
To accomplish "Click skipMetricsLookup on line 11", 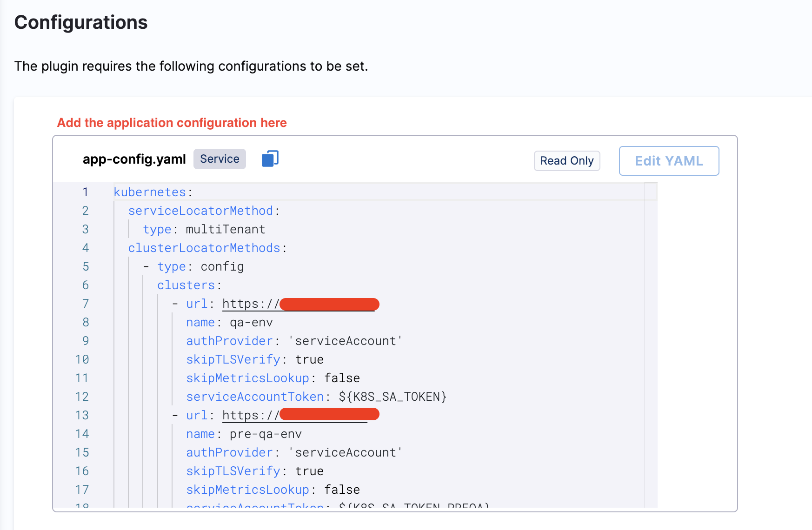I will [247, 378].
